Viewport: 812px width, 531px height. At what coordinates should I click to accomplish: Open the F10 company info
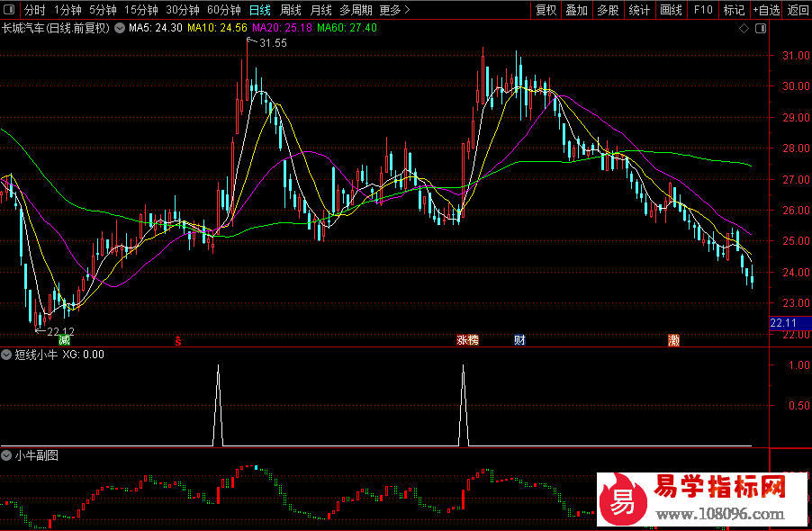tap(703, 10)
